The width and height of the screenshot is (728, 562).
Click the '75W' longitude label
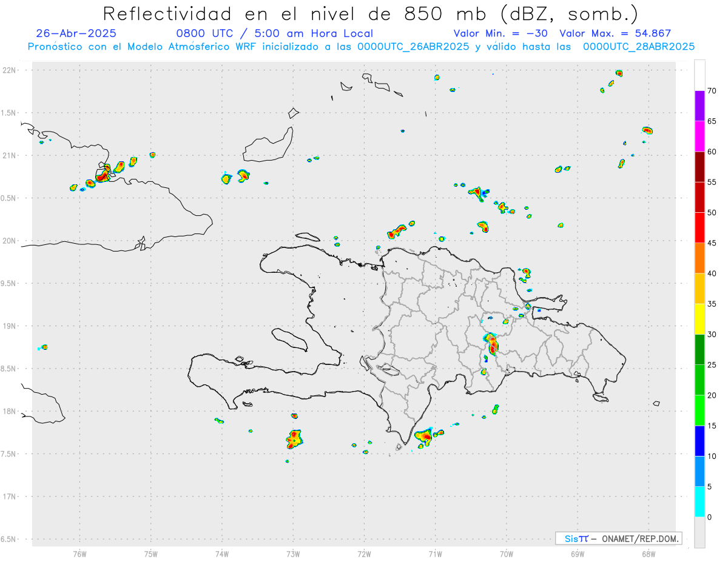[151, 554]
